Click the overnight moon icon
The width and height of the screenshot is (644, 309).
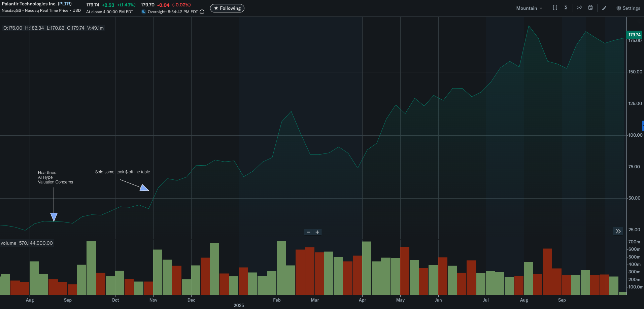144,12
